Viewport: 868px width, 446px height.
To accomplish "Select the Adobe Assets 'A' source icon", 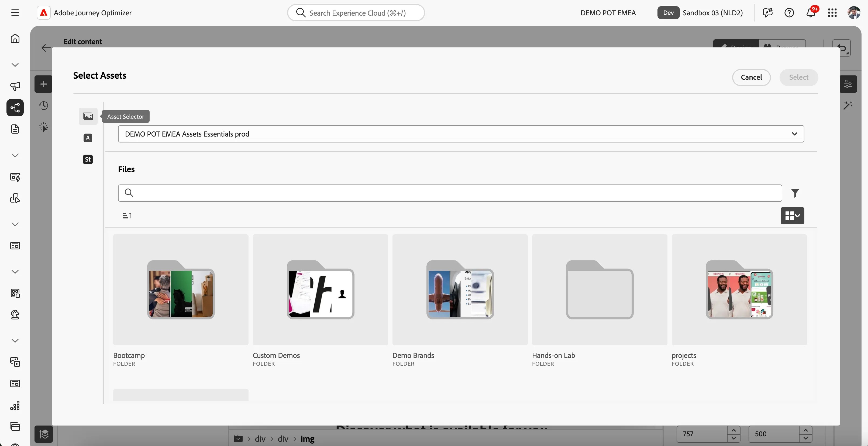I will (88, 138).
